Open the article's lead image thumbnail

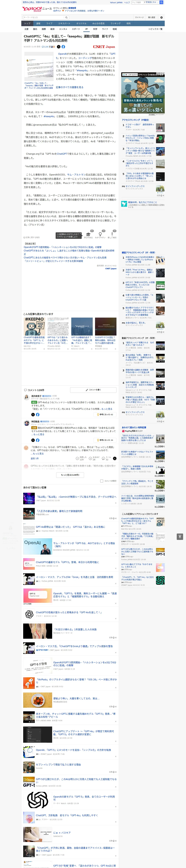point(39,67)
